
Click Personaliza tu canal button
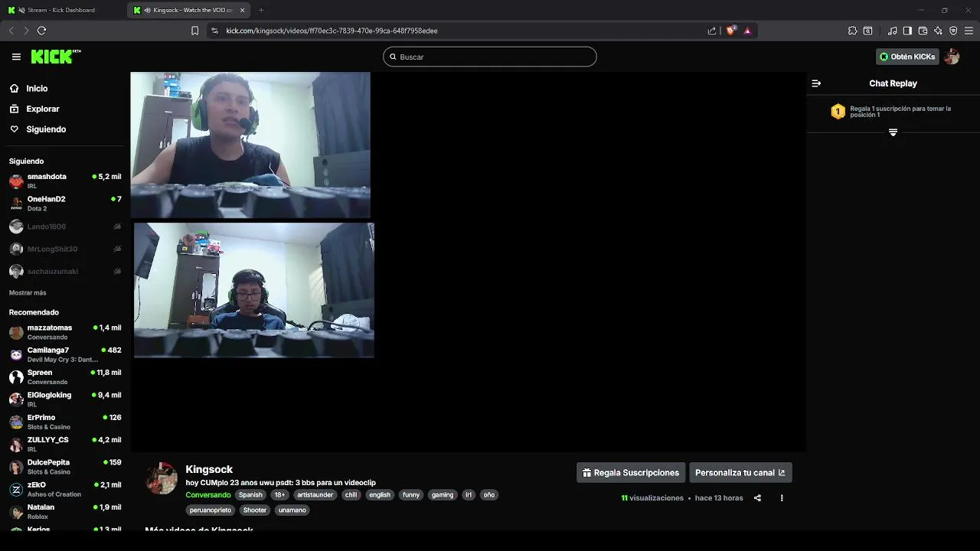[740, 473]
